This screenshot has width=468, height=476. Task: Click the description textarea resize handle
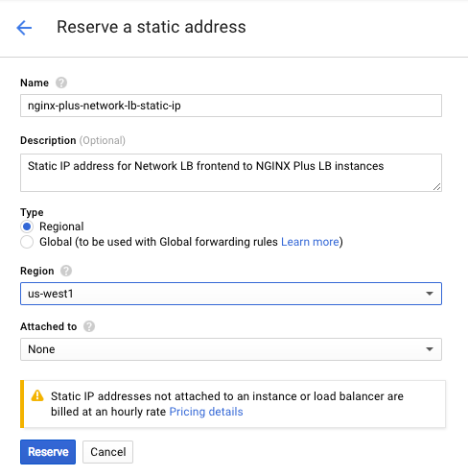(x=437, y=187)
